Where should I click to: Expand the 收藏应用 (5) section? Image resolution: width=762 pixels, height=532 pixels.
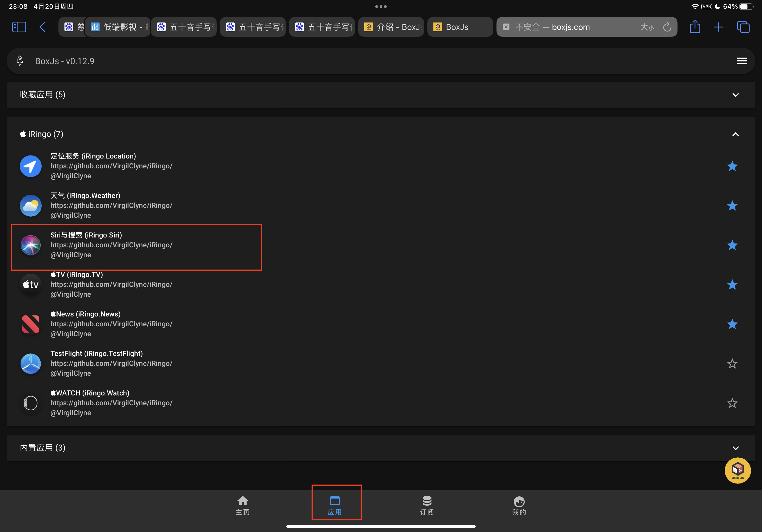(x=735, y=95)
